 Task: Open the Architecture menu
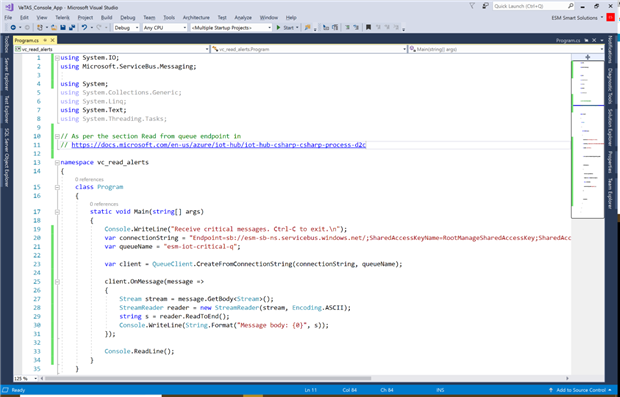click(196, 18)
